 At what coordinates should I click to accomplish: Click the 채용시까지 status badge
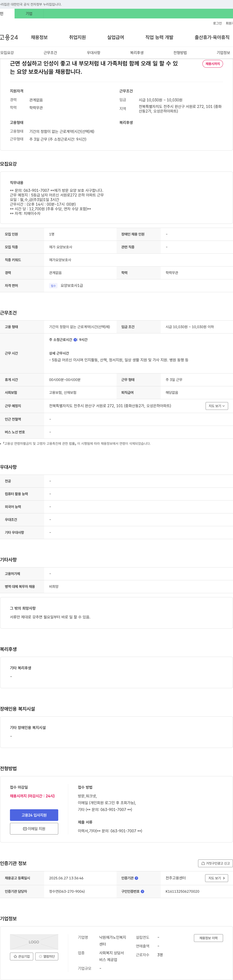click(x=212, y=64)
